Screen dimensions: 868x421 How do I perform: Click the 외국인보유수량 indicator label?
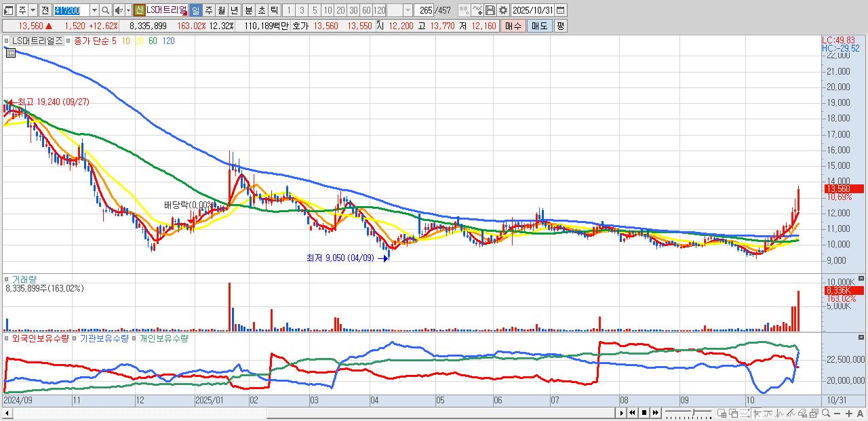pyautogui.click(x=41, y=338)
